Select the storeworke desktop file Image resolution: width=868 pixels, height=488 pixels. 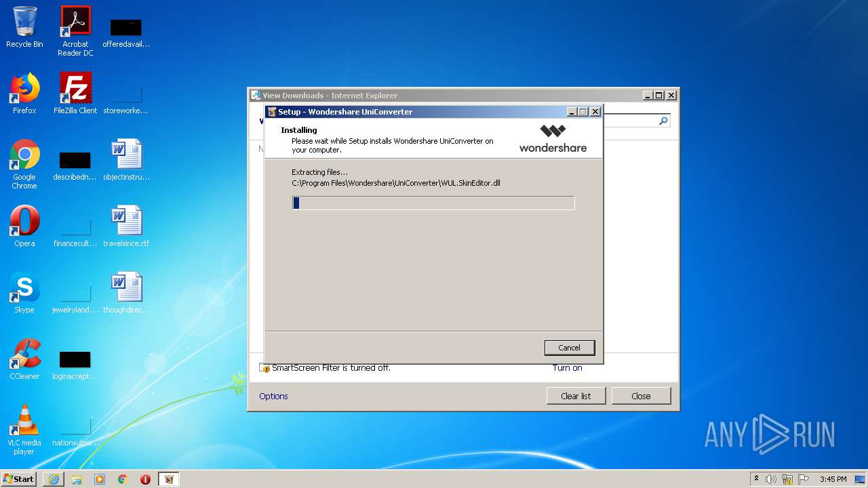click(126, 99)
